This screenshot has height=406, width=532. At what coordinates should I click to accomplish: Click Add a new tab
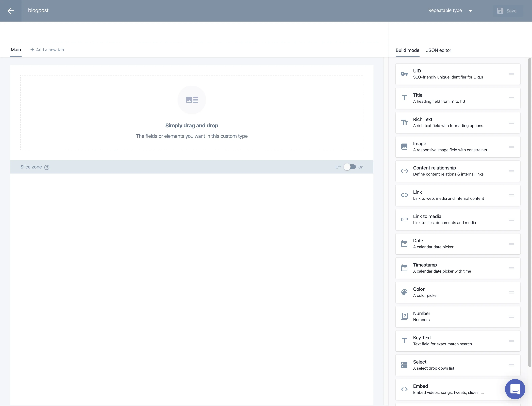(x=47, y=50)
